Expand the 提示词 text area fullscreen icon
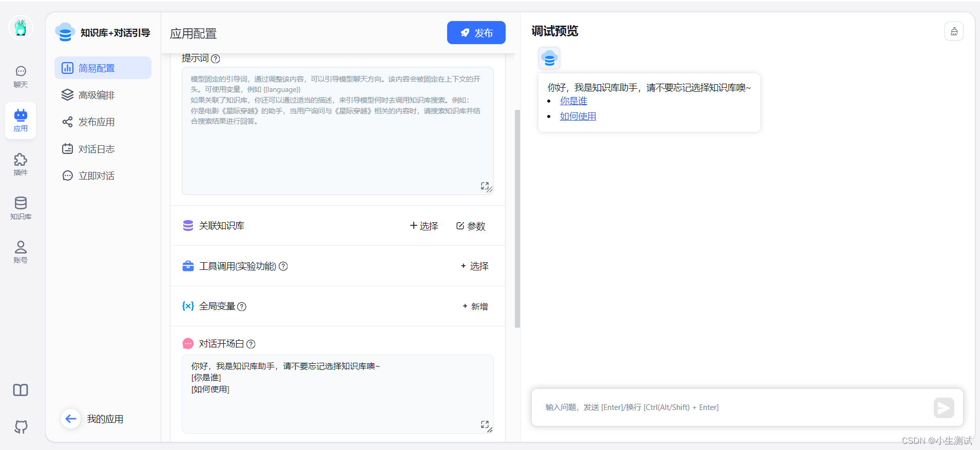 point(485,186)
